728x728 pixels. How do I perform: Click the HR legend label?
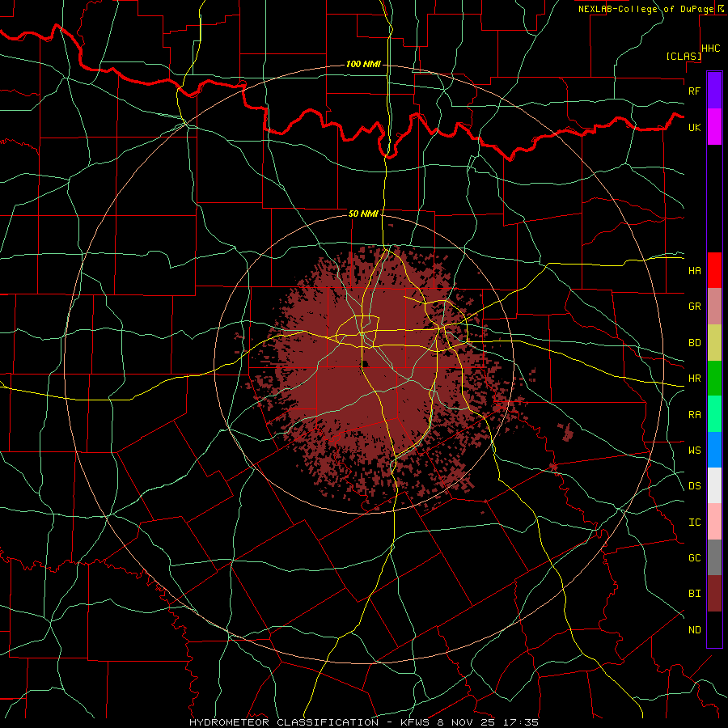695,379
